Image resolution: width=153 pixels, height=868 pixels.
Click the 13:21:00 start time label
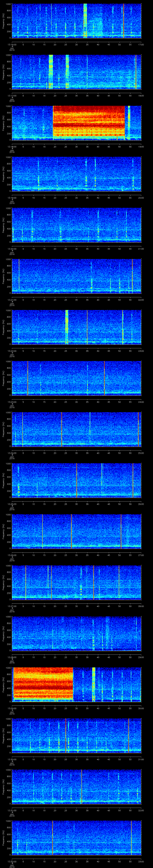coord(12,300)
